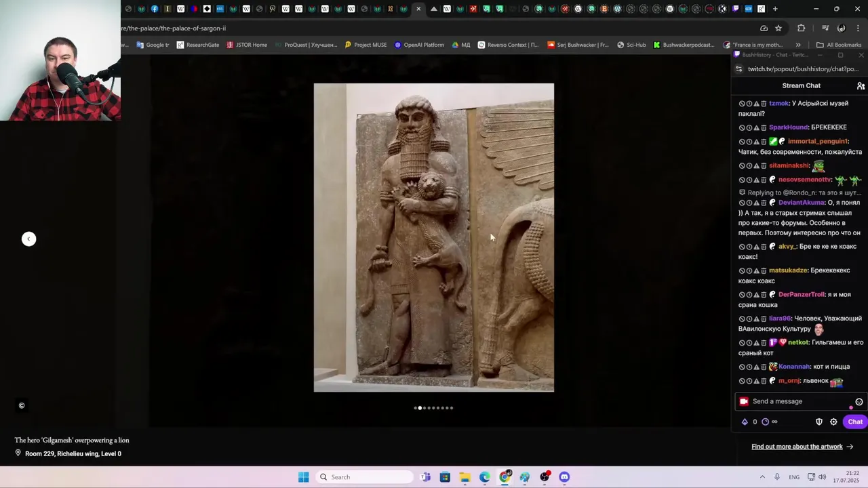Open a new browser tab with plus button
This screenshot has height=488, width=868.
point(775,9)
